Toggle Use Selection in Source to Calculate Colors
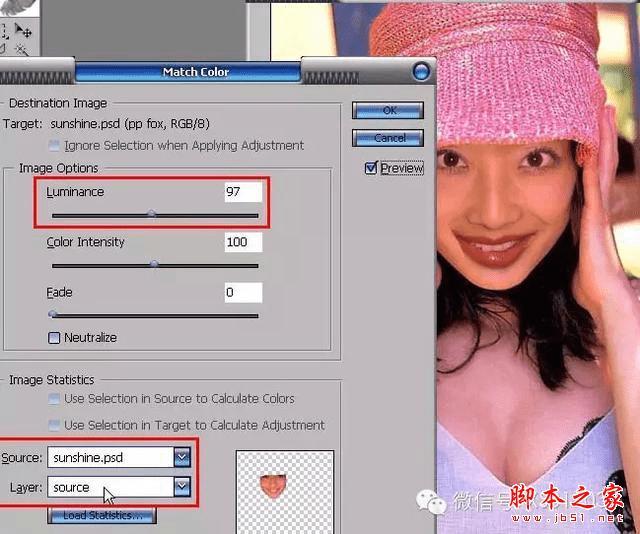Image resolution: width=640 pixels, height=534 pixels. pyautogui.click(x=54, y=398)
